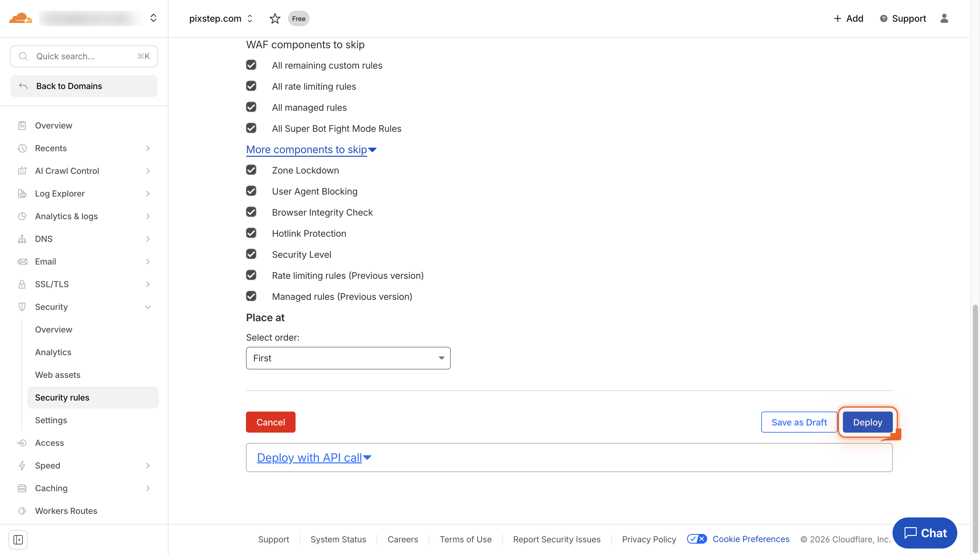
Task: Select the DNS section icon
Action: pyautogui.click(x=22, y=239)
